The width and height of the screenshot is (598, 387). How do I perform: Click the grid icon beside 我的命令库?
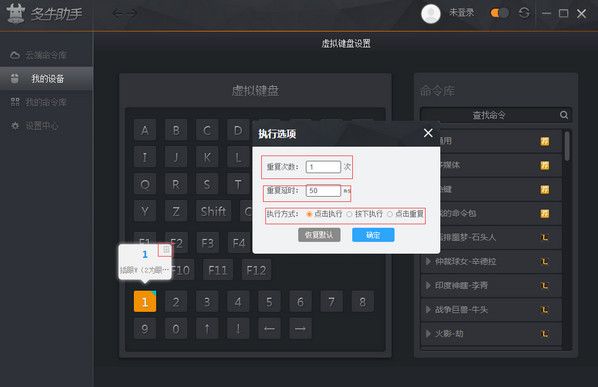[x=15, y=102]
